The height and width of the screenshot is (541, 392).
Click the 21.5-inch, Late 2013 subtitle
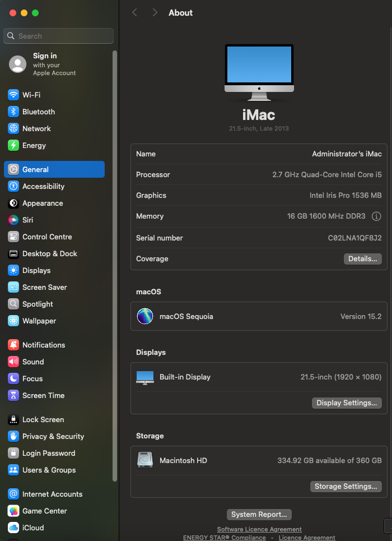[259, 129]
